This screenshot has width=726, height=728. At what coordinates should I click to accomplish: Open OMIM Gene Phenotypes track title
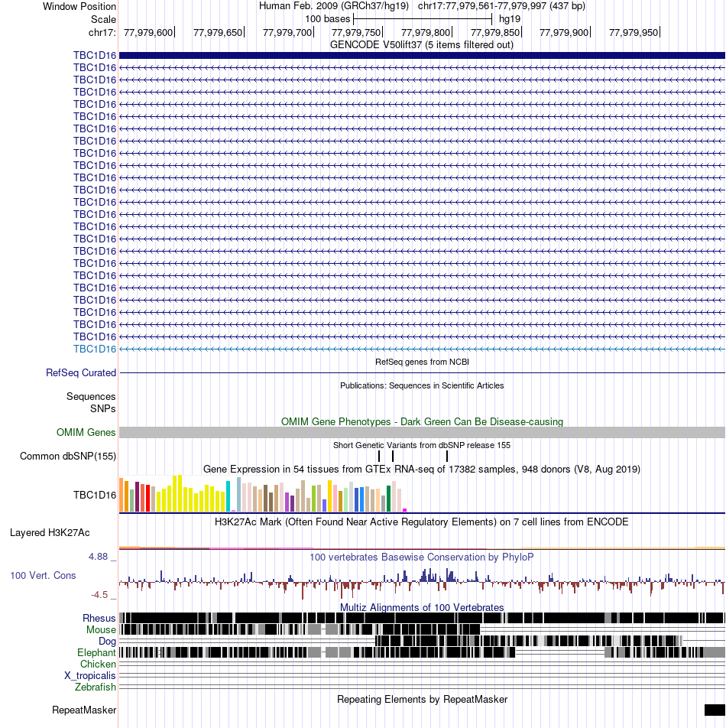tap(422, 421)
